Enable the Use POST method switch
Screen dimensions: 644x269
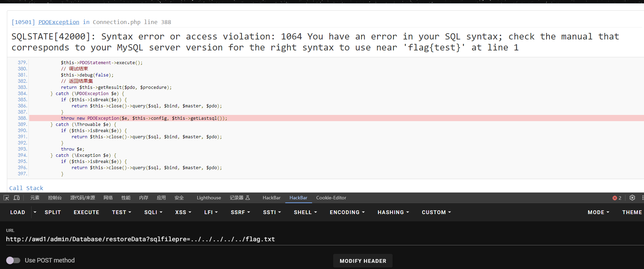[13, 260]
